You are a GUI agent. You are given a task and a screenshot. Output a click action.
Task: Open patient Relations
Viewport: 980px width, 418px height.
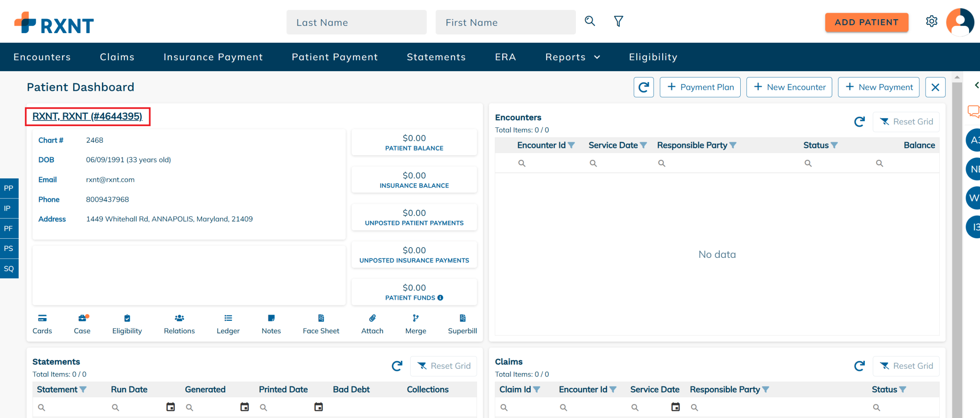tap(179, 324)
